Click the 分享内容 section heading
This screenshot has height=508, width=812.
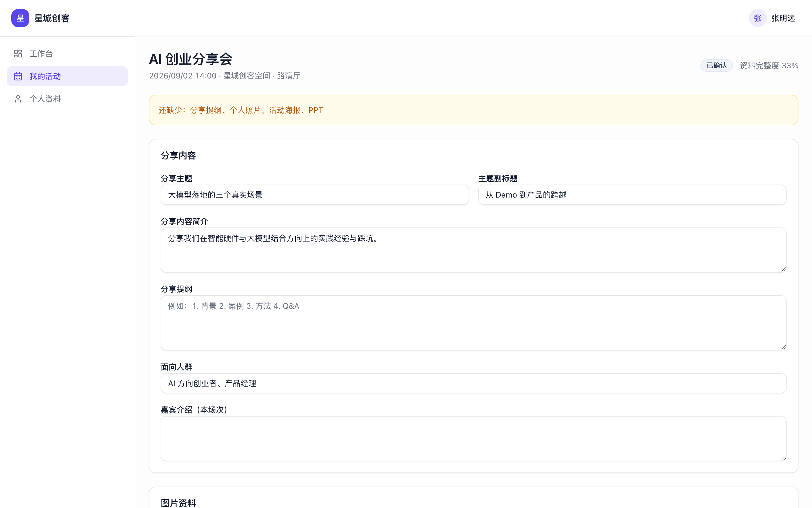pos(178,156)
